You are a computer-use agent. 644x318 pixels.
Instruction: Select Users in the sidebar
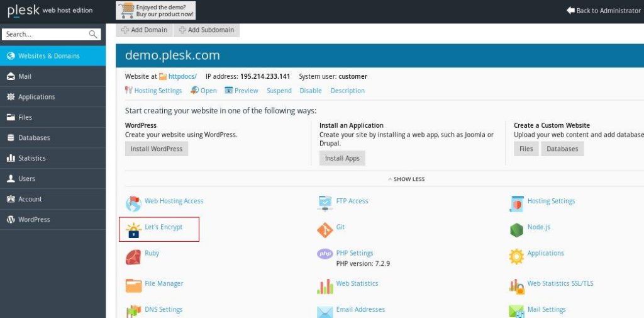(x=53, y=179)
